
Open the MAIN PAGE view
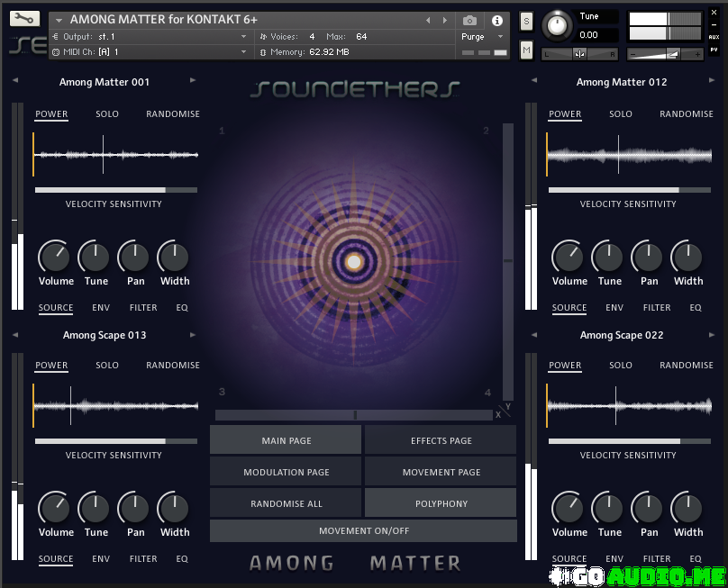click(286, 440)
